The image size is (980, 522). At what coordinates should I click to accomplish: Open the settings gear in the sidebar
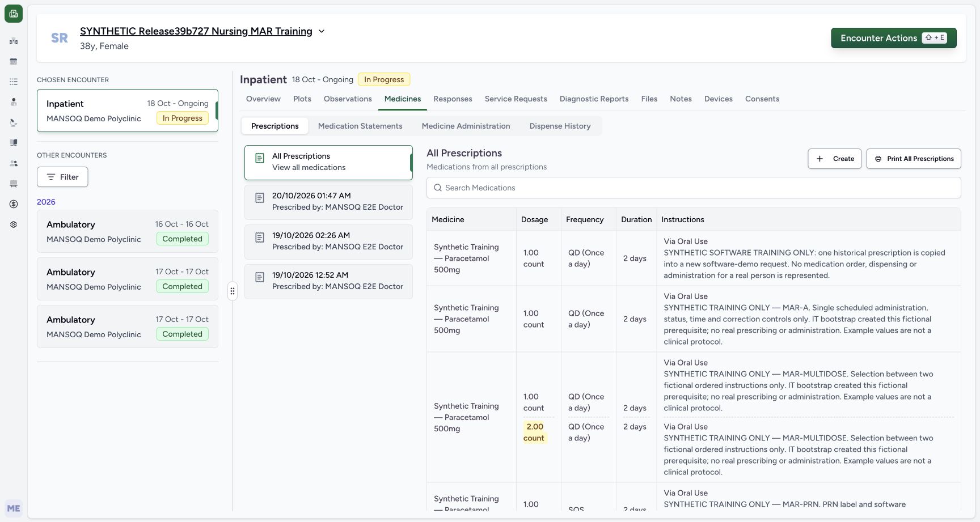tap(14, 224)
